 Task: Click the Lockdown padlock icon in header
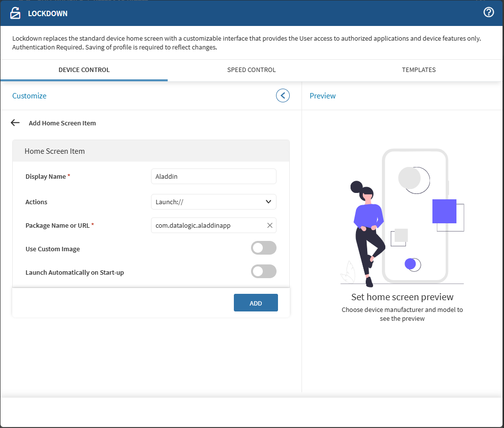tap(15, 13)
